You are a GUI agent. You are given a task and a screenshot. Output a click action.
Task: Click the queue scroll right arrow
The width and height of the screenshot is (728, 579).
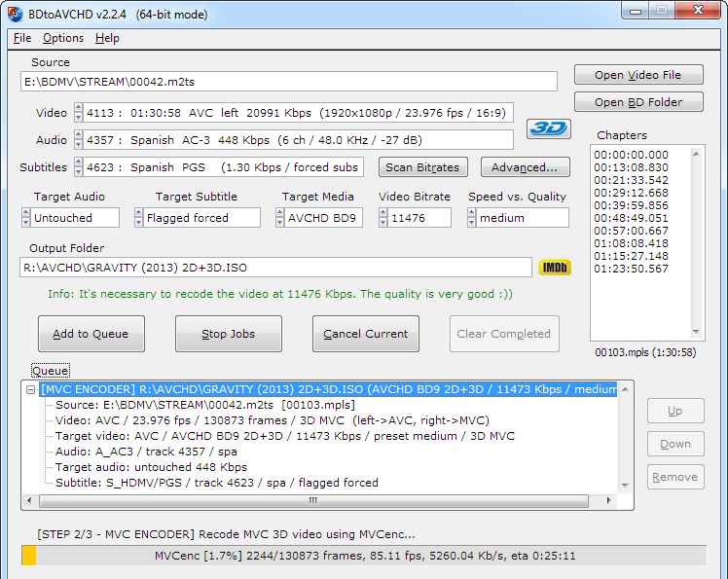(608, 500)
